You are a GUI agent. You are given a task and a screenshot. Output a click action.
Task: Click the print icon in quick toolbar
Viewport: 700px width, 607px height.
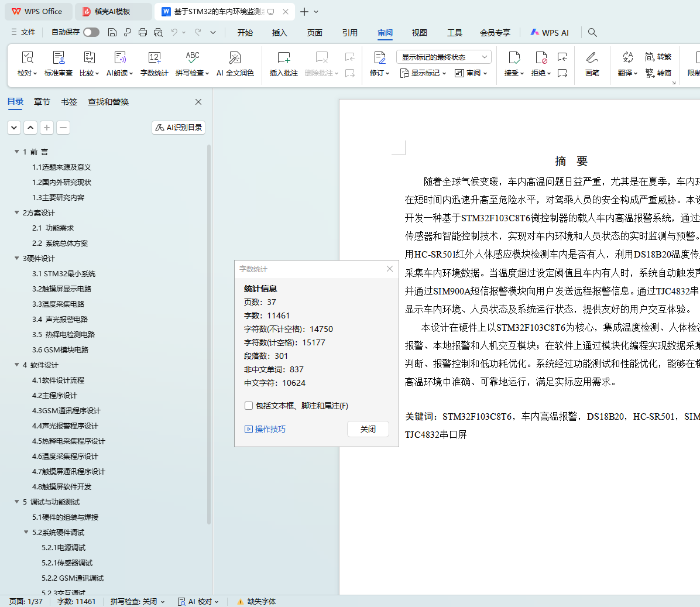pyautogui.click(x=143, y=32)
